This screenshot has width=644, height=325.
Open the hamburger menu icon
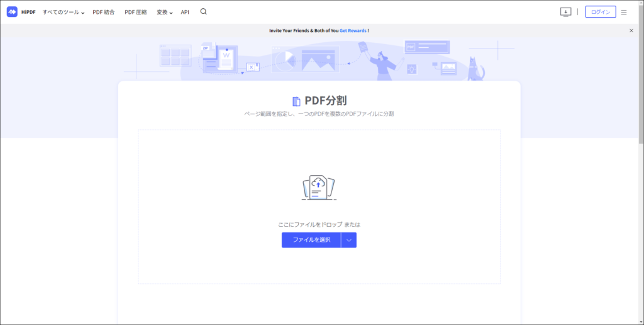click(x=624, y=13)
